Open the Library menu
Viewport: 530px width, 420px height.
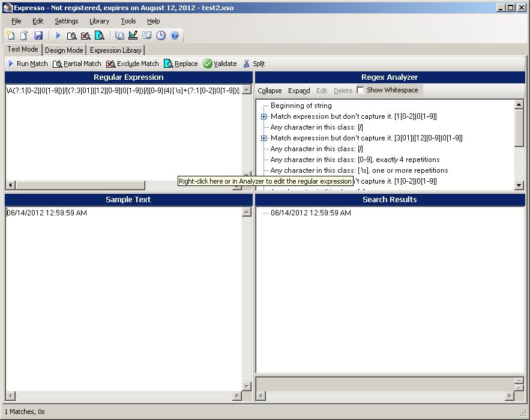click(x=99, y=20)
